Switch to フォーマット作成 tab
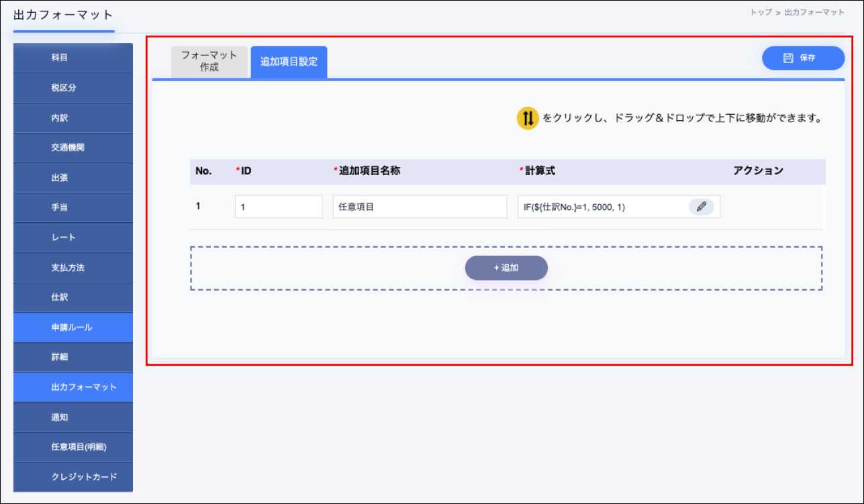The width and height of the screenshot is (864, 504). coord(209,62)
